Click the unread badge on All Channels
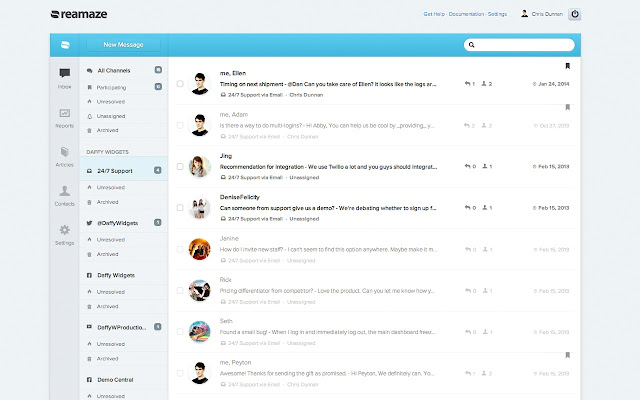This screenshot has width=640, height=400. 158,70
